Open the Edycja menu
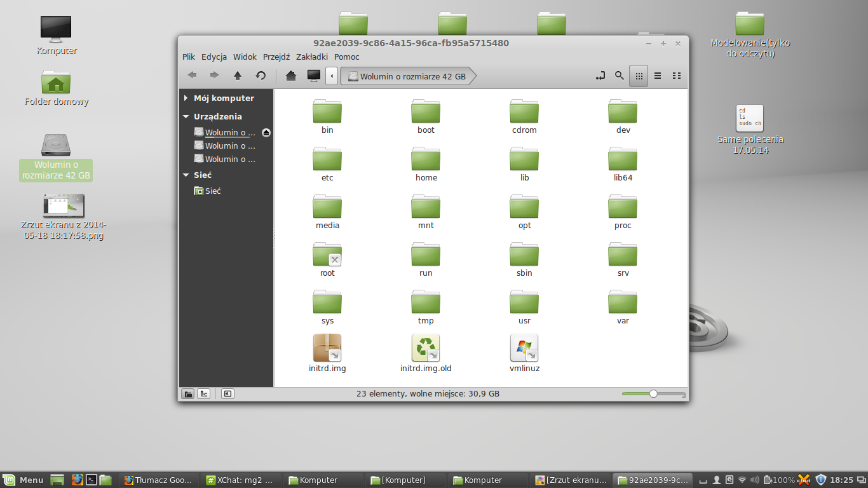The width and height of the screenshot is (868, 488). click(214, 57)
